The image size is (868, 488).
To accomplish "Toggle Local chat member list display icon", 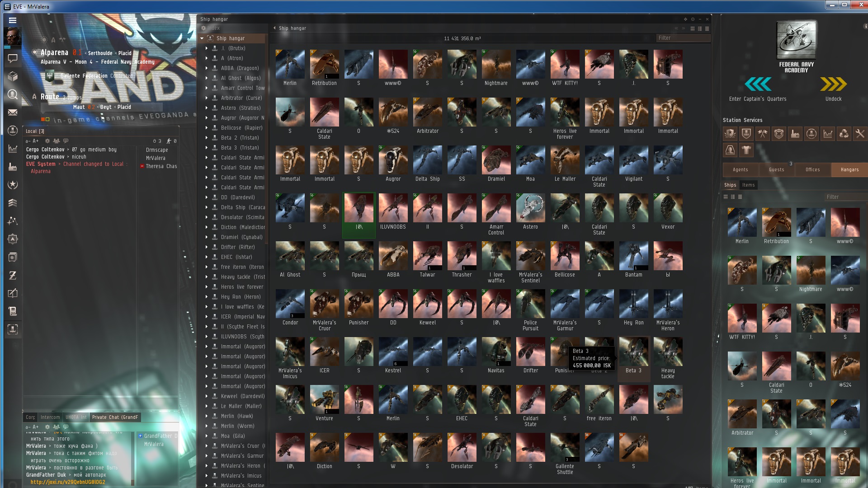I will point(57,141).
